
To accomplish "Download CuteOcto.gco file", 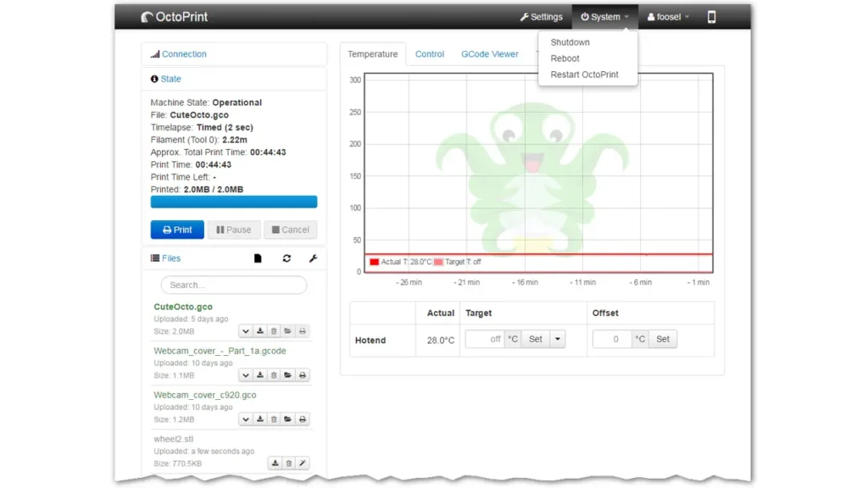I will 260,331.
